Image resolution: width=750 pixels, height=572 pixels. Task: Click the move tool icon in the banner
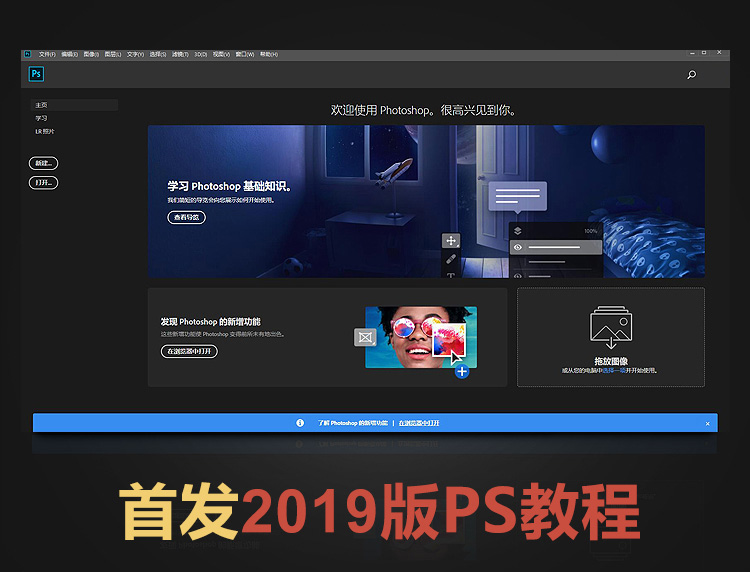point(451,241)
